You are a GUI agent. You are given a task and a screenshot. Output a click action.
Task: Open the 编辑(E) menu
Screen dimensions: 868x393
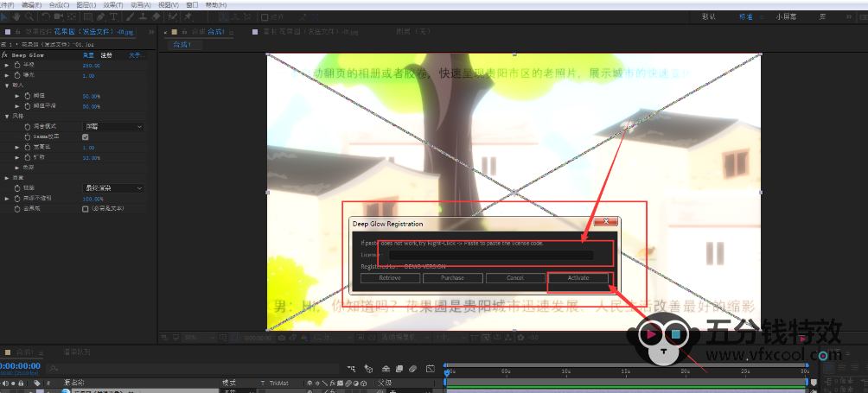(31, 5)
